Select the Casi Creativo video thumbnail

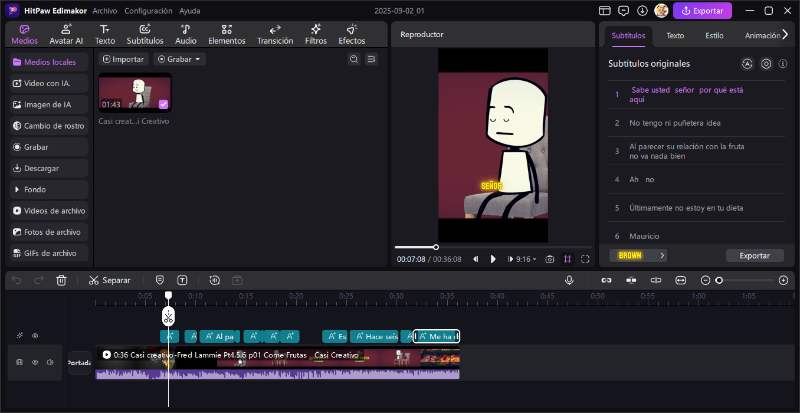[135, 92]
